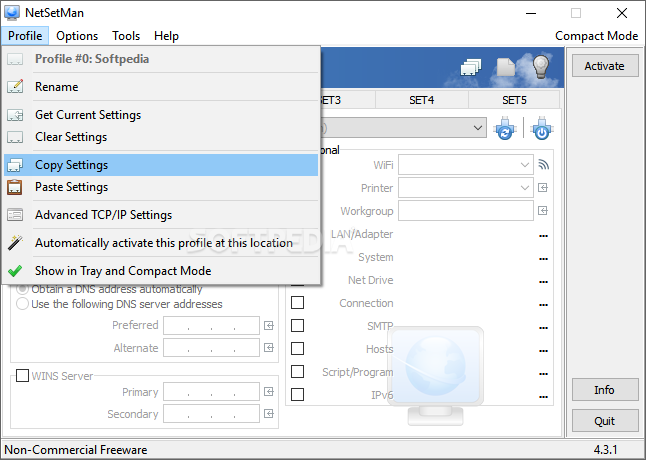The height and width of the screenshot is (460, 646).
Task: Open IPv6 settings ellipsis
Action: pyautogui.click(x=543, y=397)
